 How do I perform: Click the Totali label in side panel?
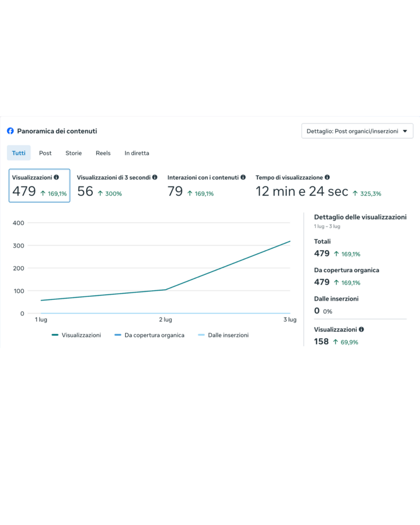pos(322,241)
